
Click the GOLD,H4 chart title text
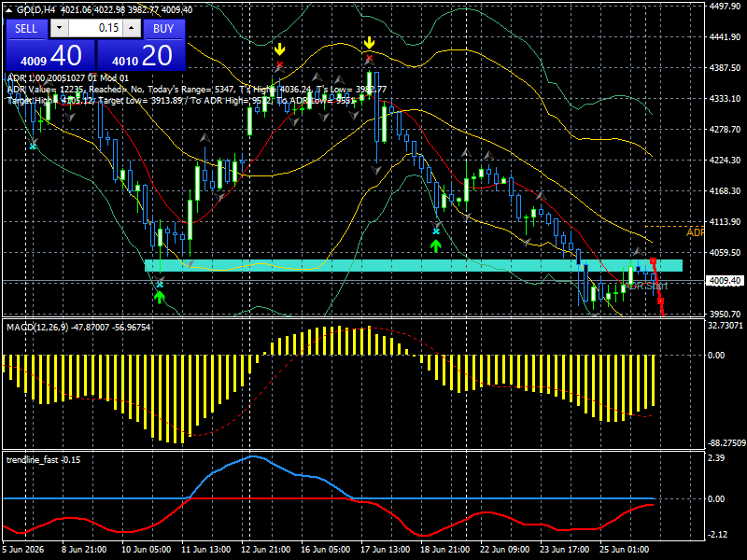(37, 9)
